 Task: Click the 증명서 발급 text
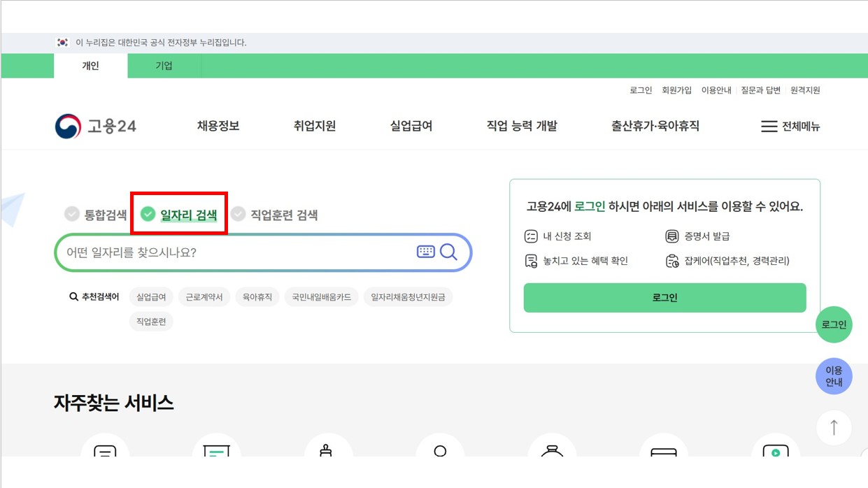pyautogui.click(x=707, y=236)
